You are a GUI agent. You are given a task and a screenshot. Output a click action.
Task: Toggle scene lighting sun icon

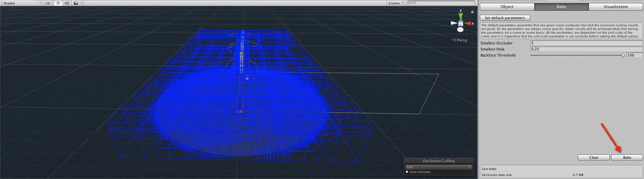point(58,3)
